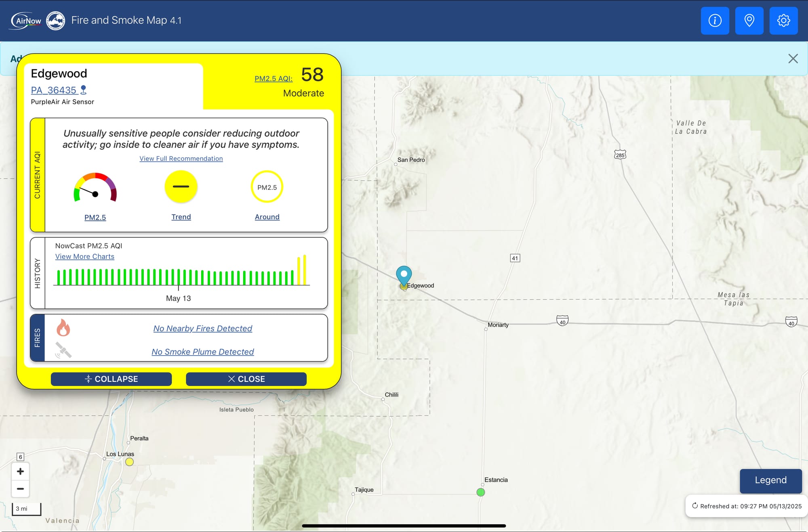Open the info button in header
Viewport: 808px width, 532px height.
[x=715, y=21]
